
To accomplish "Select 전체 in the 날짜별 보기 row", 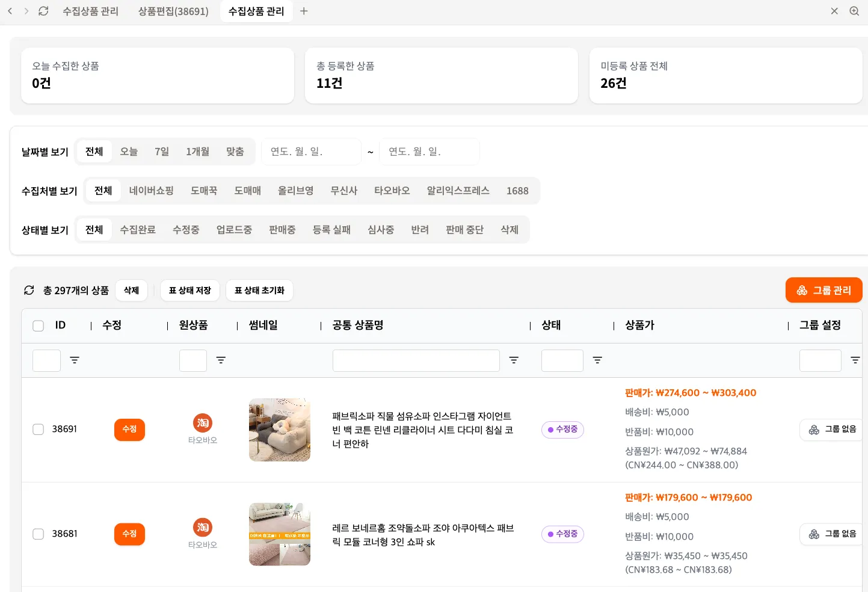I will click(x=94, y=152).
